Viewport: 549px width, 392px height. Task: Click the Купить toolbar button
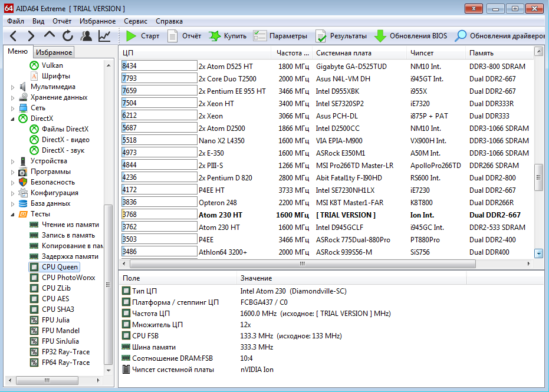[228, 36]
